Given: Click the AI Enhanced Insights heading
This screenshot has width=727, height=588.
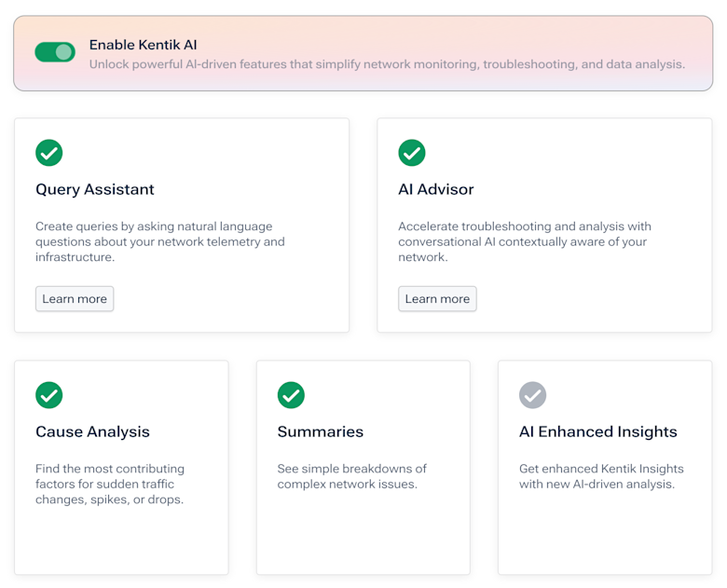Looking at the screenshot, I should [598, 431].
